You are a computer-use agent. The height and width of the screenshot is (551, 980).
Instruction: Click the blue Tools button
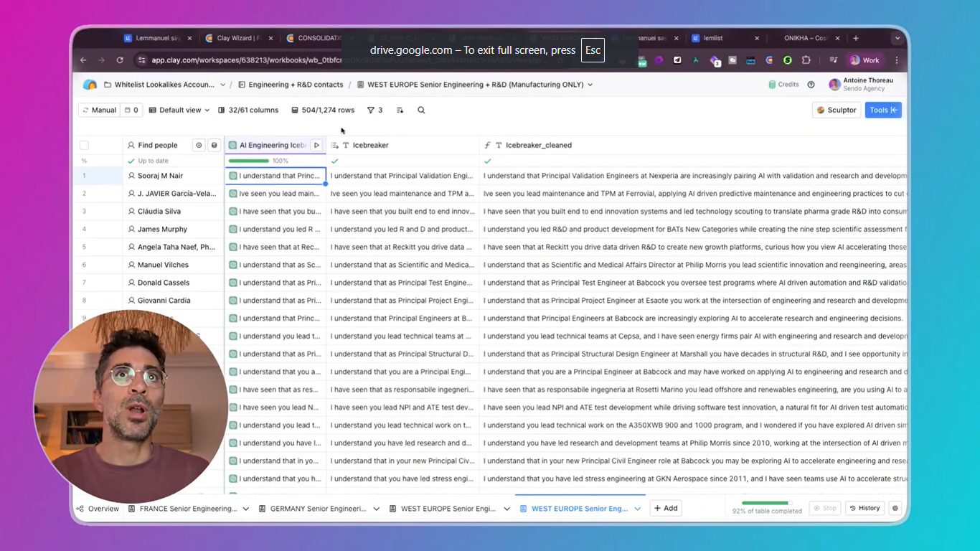883,110
